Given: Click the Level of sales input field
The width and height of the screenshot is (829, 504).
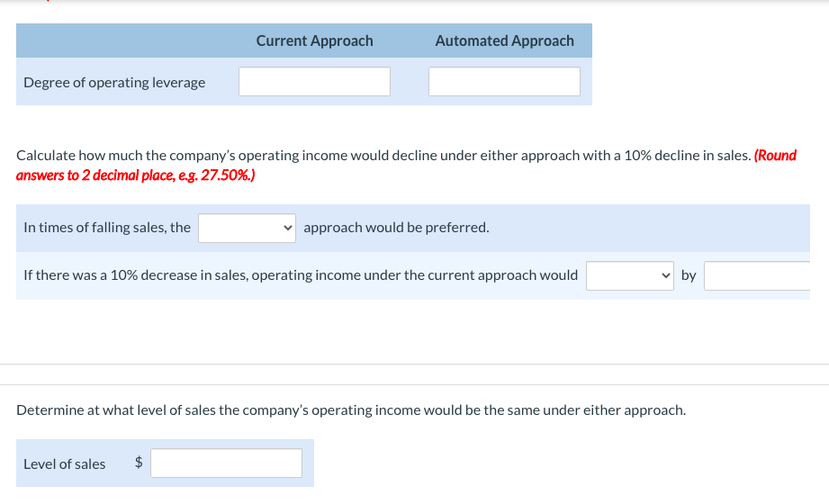Looking at the screenshot, I should point(226,463).
